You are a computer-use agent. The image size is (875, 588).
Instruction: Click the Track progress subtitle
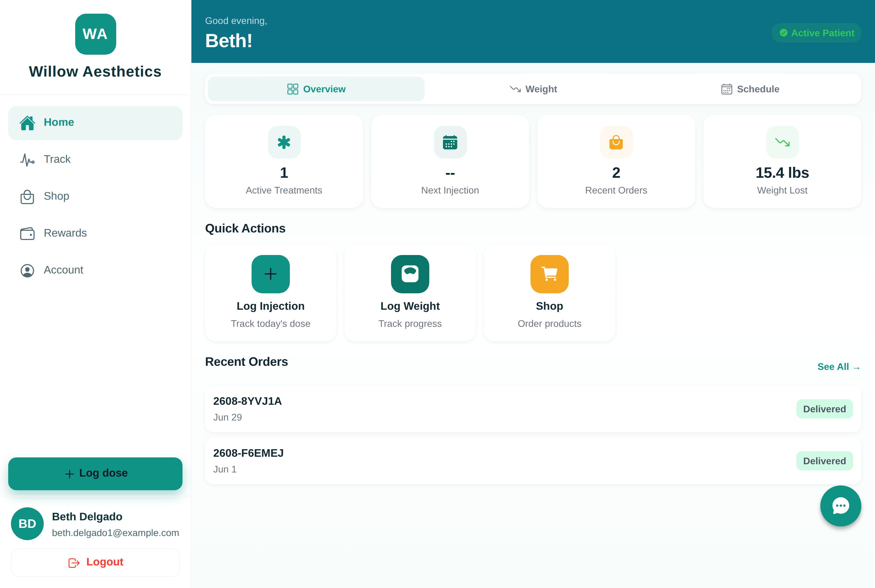tap(410, 324)
